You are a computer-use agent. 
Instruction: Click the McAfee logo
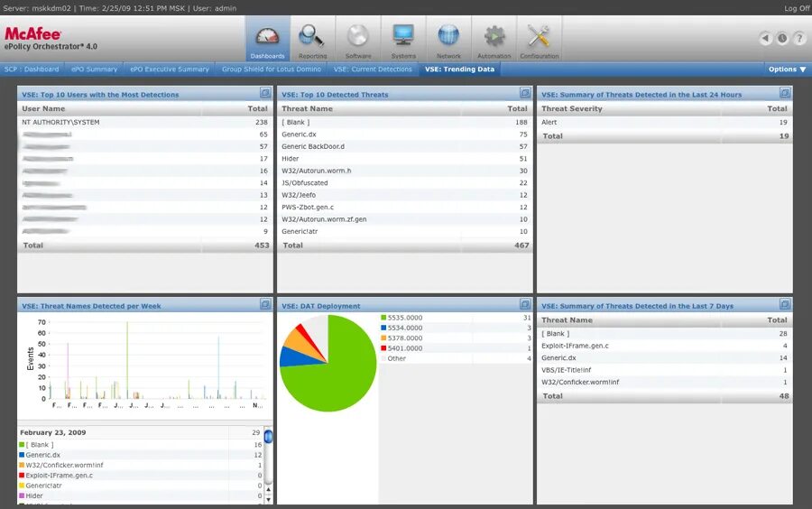33,33
